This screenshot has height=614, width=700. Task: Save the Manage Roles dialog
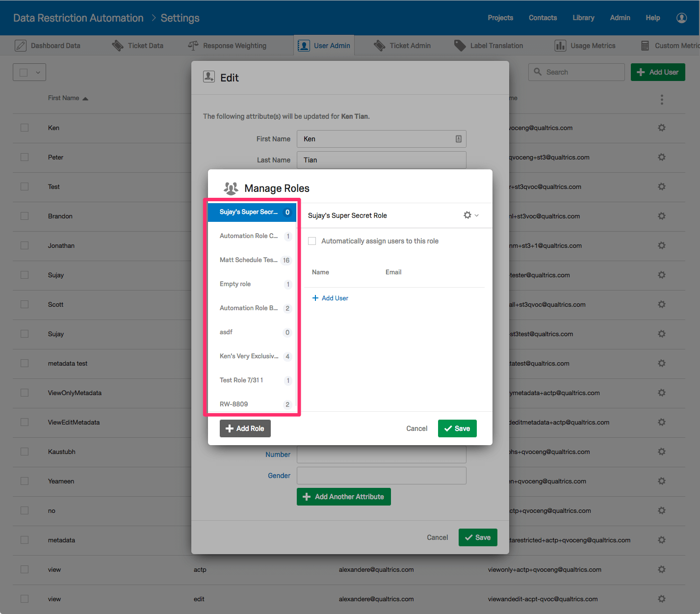tap(457, 428)
